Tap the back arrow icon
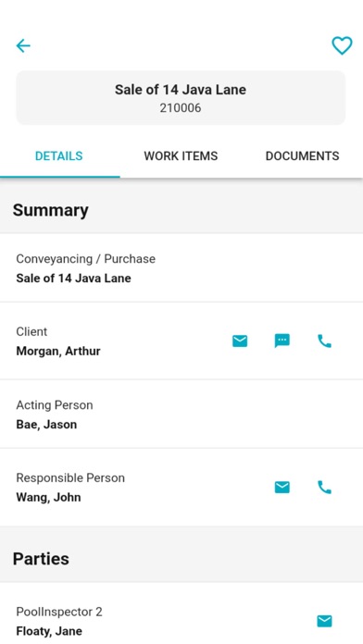The width and height of the screenshot is (363, 644). 23,45
